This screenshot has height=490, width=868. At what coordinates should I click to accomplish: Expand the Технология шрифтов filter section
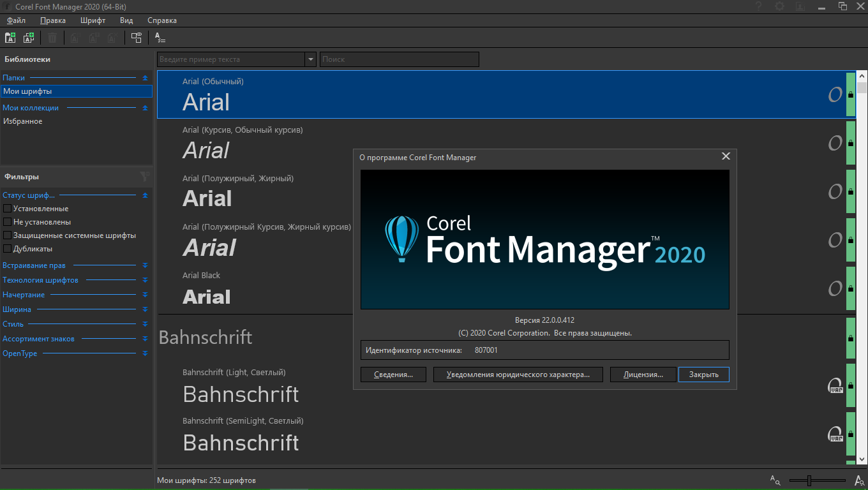[x=145, y=280]
